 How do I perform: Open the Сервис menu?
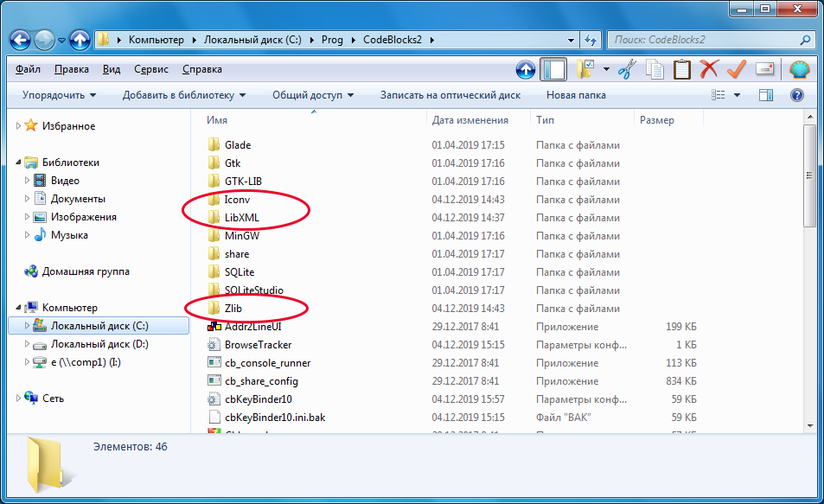151,69
